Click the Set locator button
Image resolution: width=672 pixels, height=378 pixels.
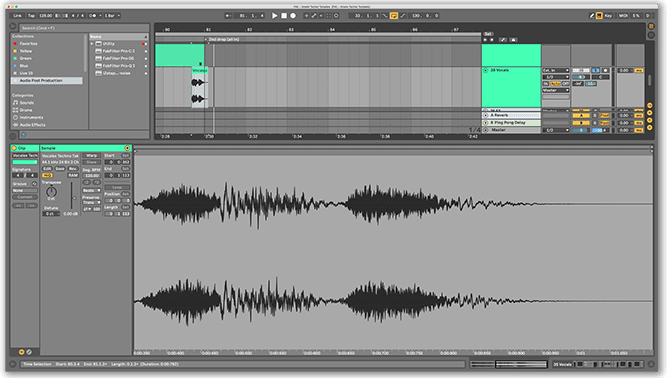(x=488, y=33)
